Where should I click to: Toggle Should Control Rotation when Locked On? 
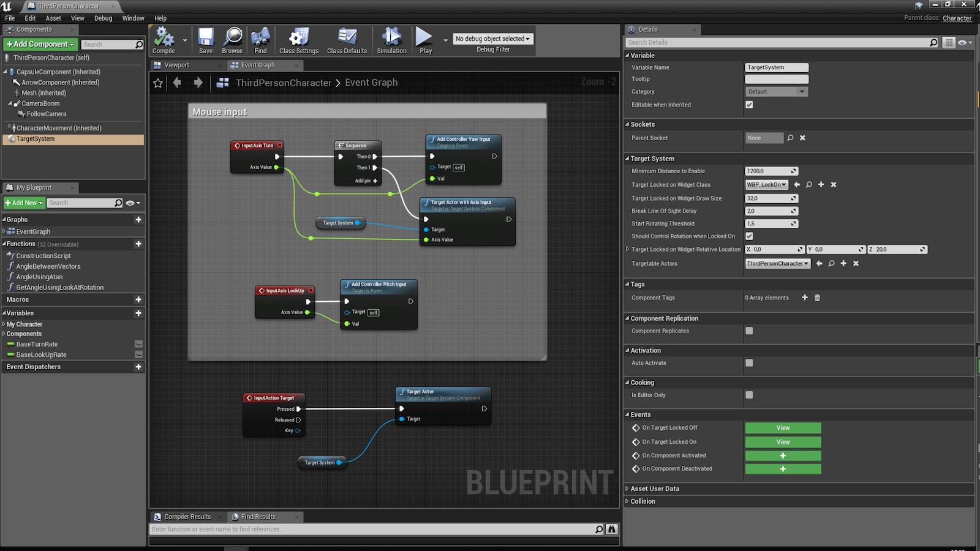click(749, 236)
